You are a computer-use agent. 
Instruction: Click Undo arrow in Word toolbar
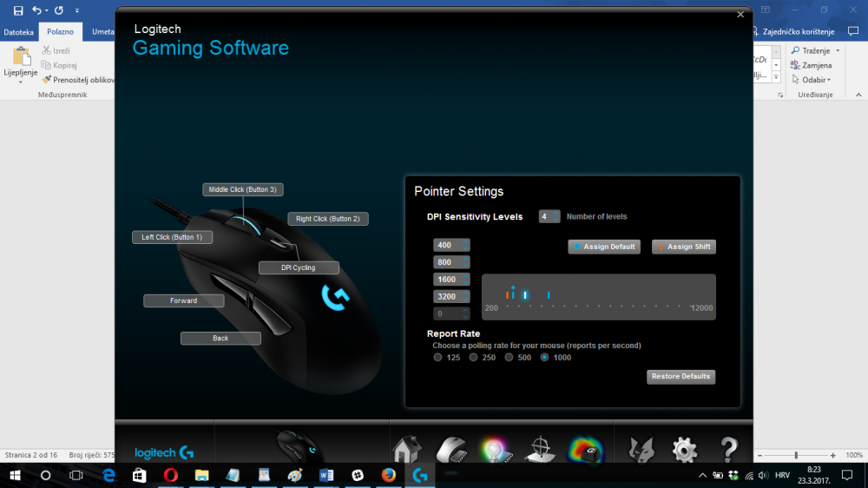point(36,10)
